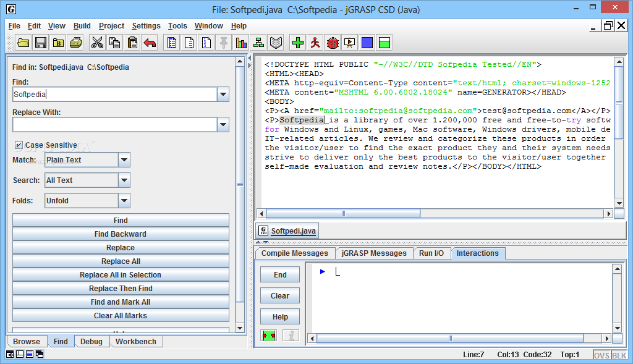Click the red Undo arrow icon
The width and height of the screenshot is (633, 364).
pos(150,43)
